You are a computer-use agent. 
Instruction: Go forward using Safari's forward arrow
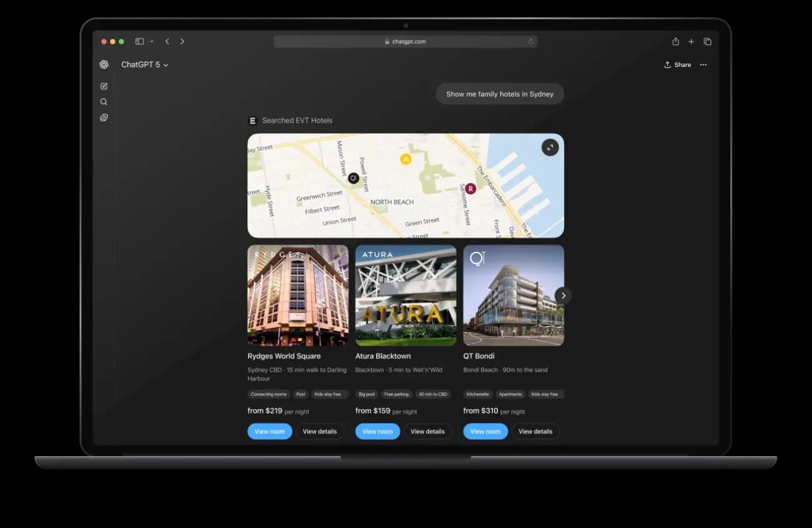(x=182, y=41)
